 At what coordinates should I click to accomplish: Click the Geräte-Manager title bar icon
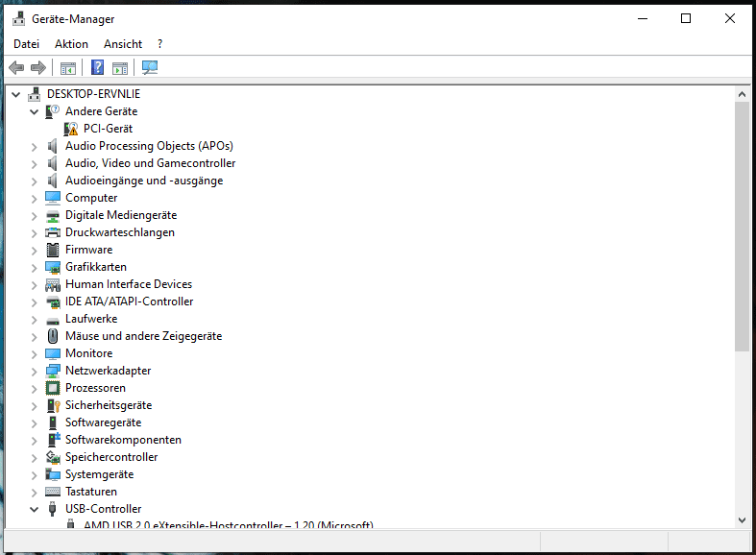(x=19, y=19)
